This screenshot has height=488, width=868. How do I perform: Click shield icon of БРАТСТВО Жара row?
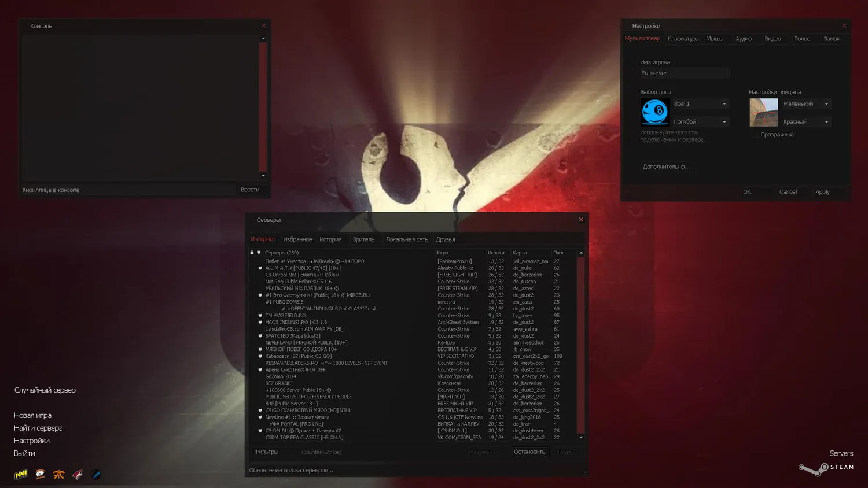click(260, 336)
